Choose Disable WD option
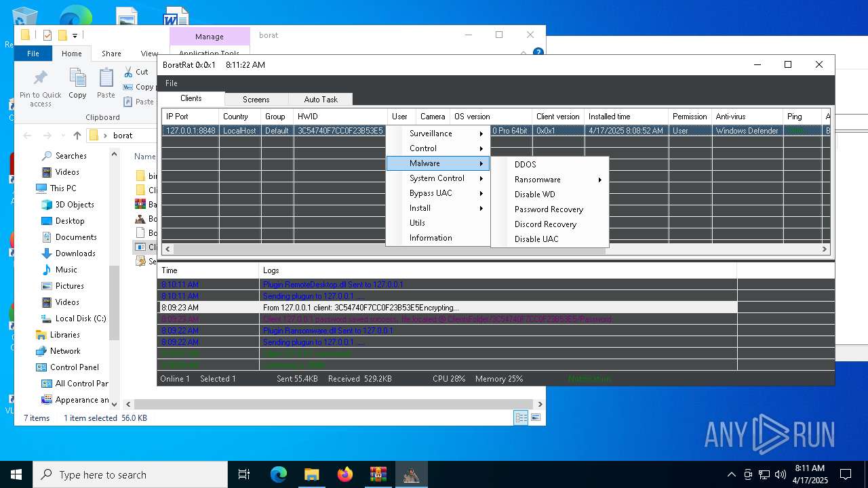868x488 pixels. click(550, 195)
